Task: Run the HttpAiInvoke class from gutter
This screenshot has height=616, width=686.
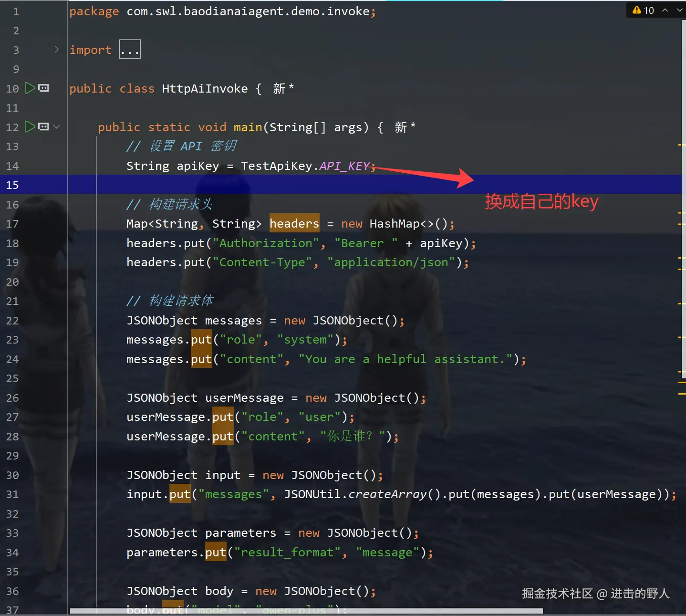Action: [30, 88]
